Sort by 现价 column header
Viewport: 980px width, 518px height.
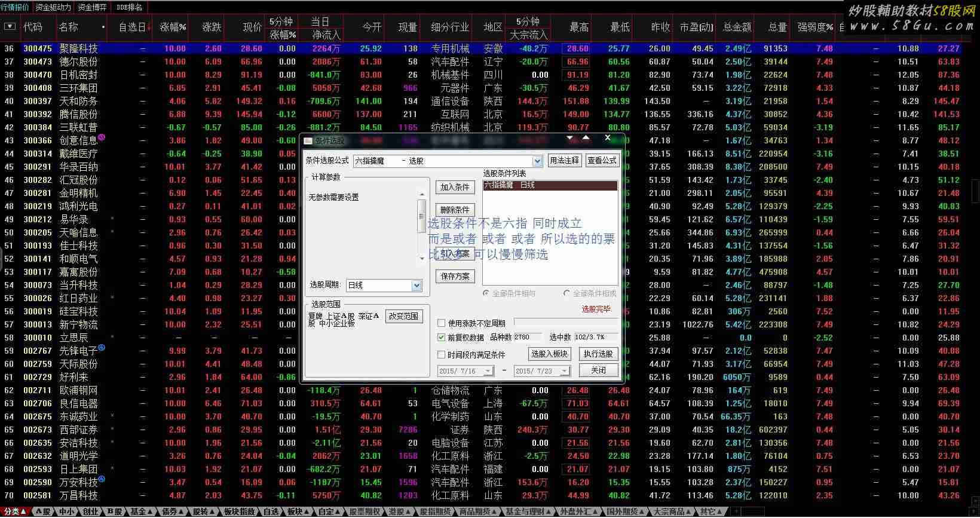pos(252,27)
